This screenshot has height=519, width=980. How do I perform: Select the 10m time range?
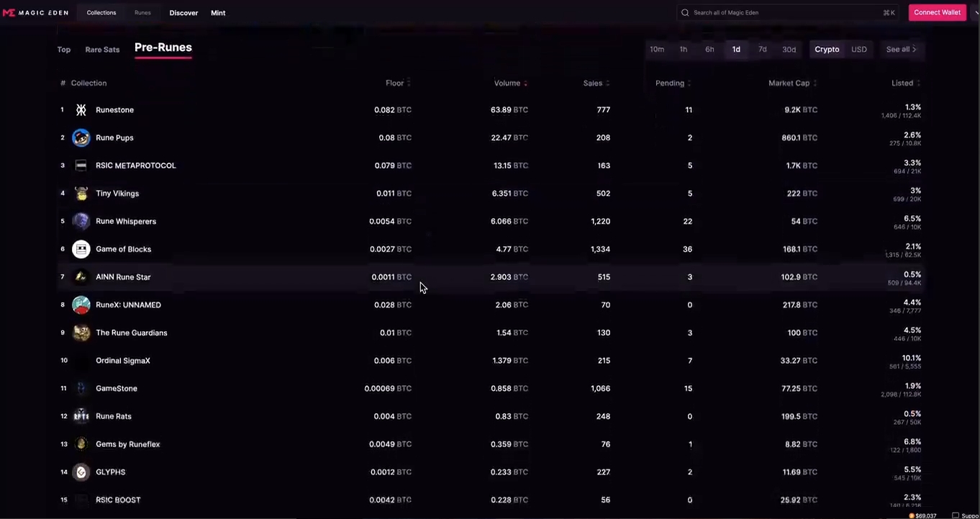coord(657,50)
